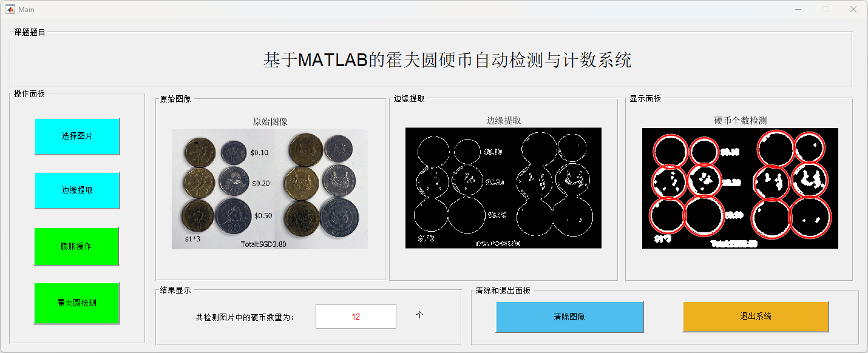Click the 边缘提取 axes title label
This screenshot has height=353, width=868.
(x=504, y=121)
